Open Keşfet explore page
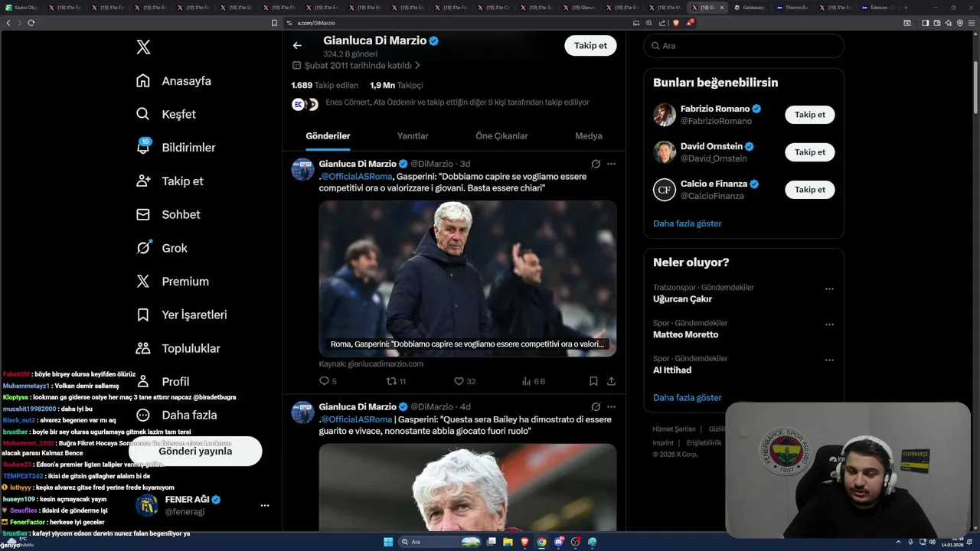 pyautogui.click(x=165, y=114)
